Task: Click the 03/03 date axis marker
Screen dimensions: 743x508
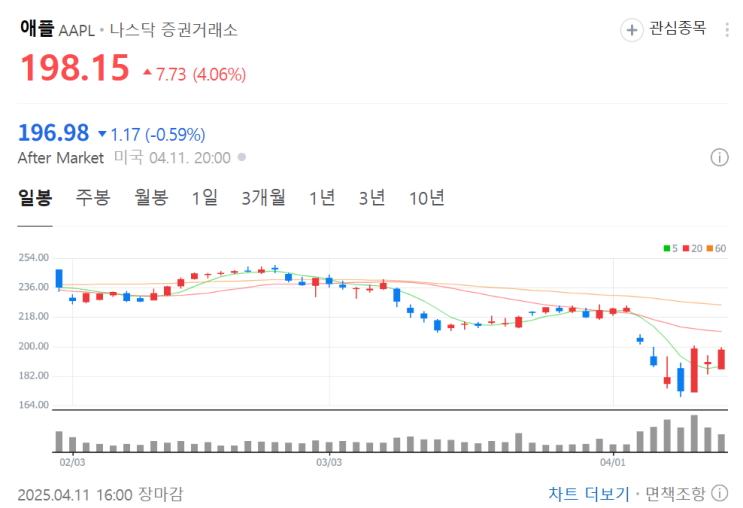Action: click(329, 462)
